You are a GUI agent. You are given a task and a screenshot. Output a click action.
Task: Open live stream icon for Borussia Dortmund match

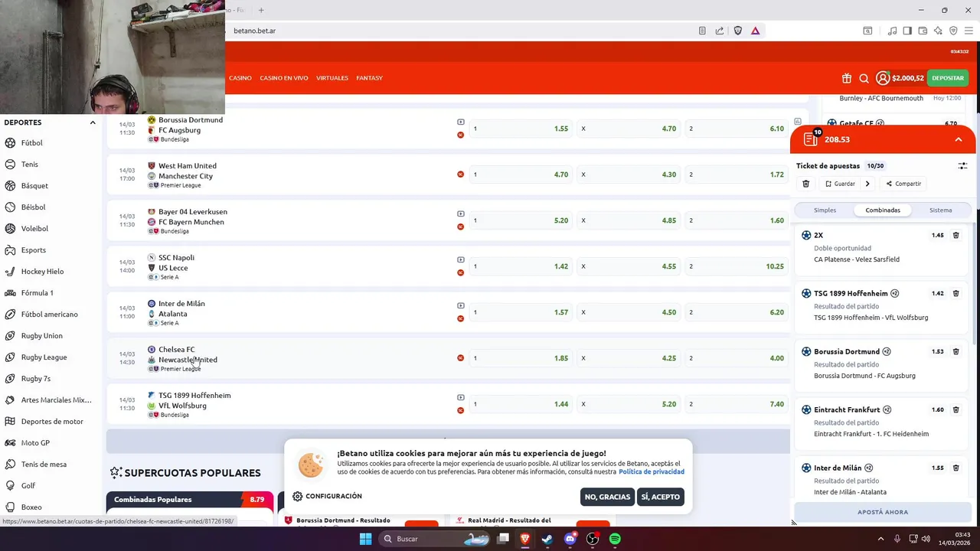coord(461,122)
